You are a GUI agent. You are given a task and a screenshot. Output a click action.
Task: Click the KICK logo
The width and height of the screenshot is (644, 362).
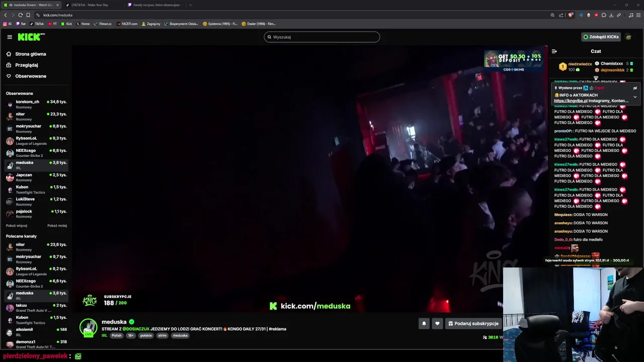31,37
